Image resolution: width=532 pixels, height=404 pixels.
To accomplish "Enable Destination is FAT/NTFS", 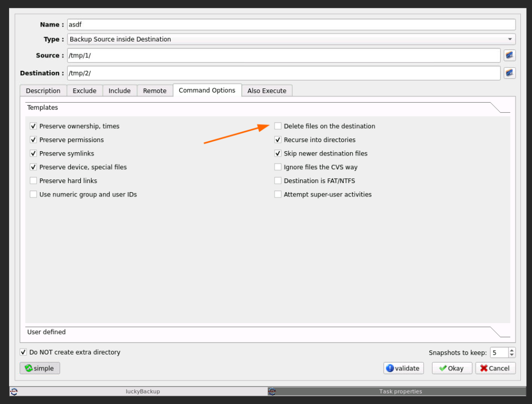I will pyautogui.click(x=278, y=180).
